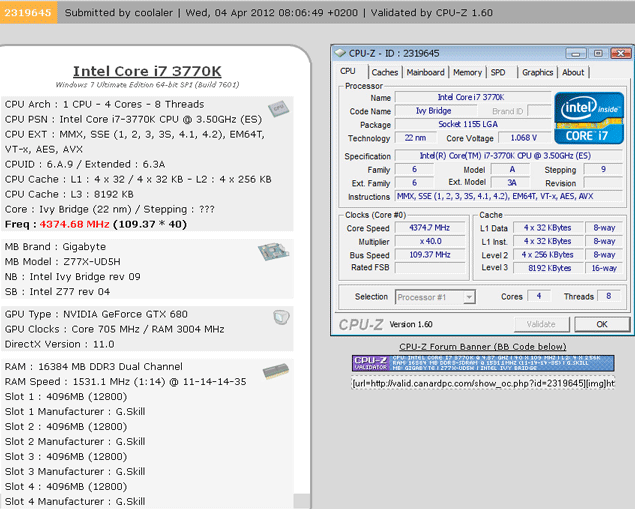Image resolution: width=635 pixels, height=509 pixels.
Task: Open the Graphics tab
Action: 537,72
